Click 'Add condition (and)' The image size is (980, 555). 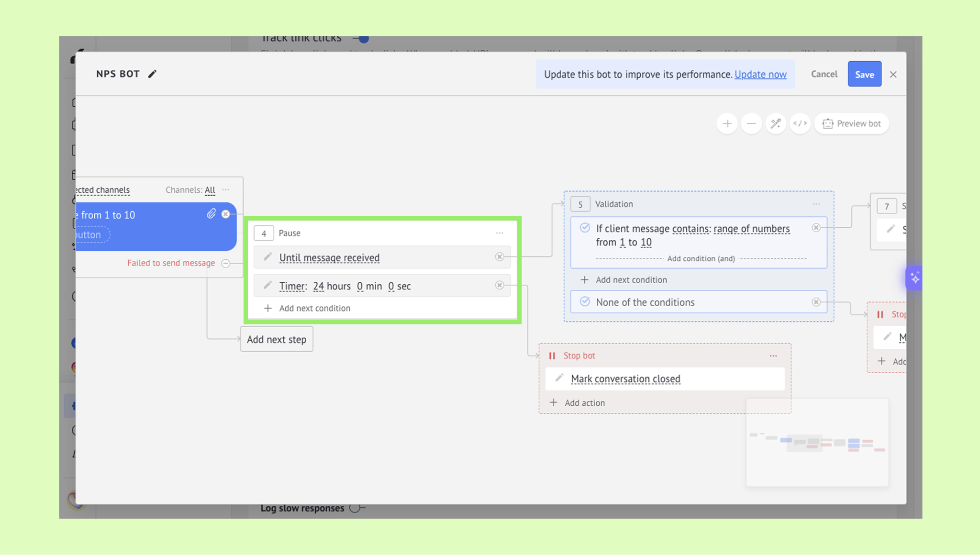pos(701,258)
